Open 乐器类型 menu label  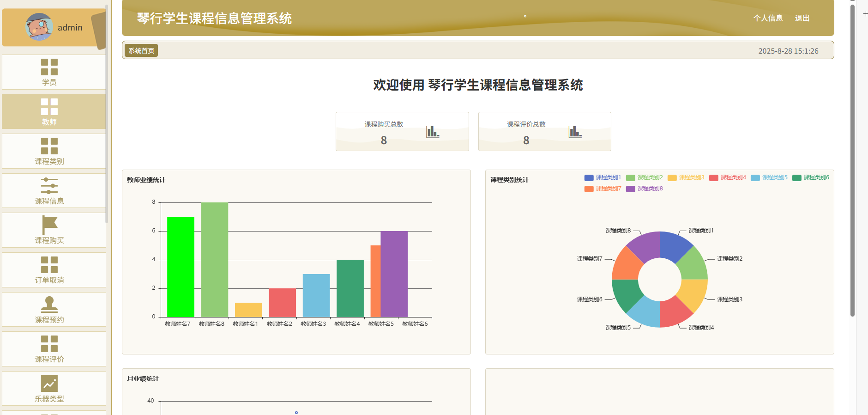(x=49, y=399)
